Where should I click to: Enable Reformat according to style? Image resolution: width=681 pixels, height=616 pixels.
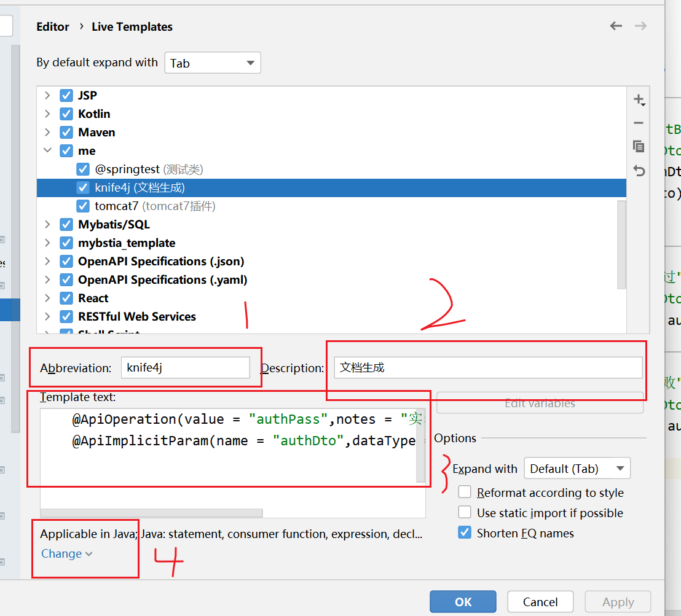click(465, 492)
